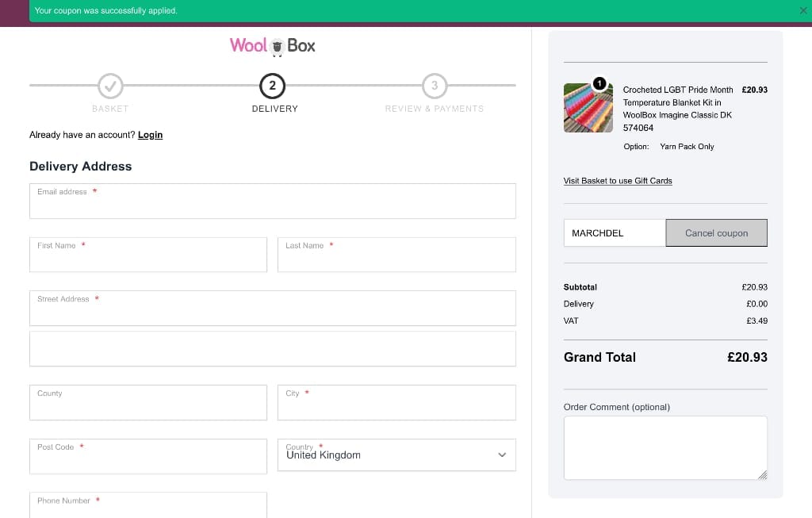Click into the First Name field
This screenshot has width=812, height=518.
(x=148, y=255)
